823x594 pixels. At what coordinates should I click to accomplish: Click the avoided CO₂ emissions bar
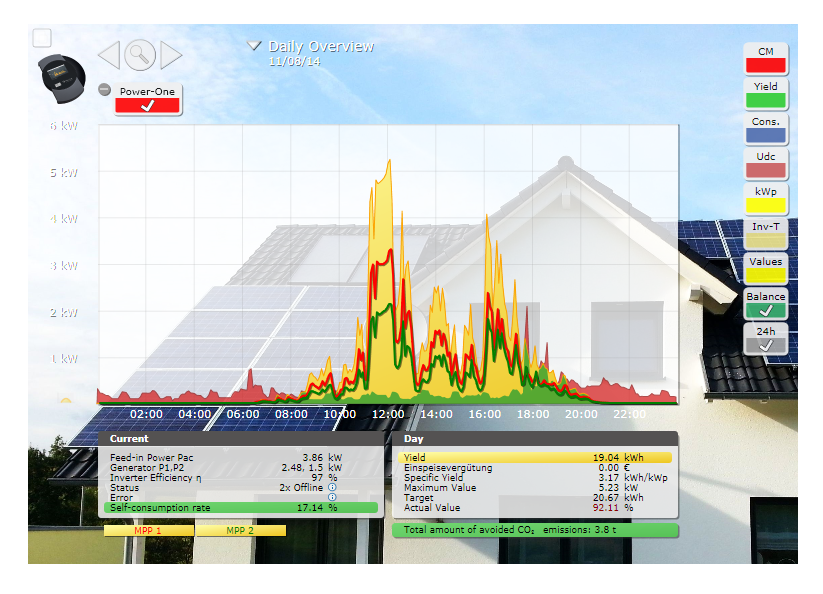(x=535, y=530)
